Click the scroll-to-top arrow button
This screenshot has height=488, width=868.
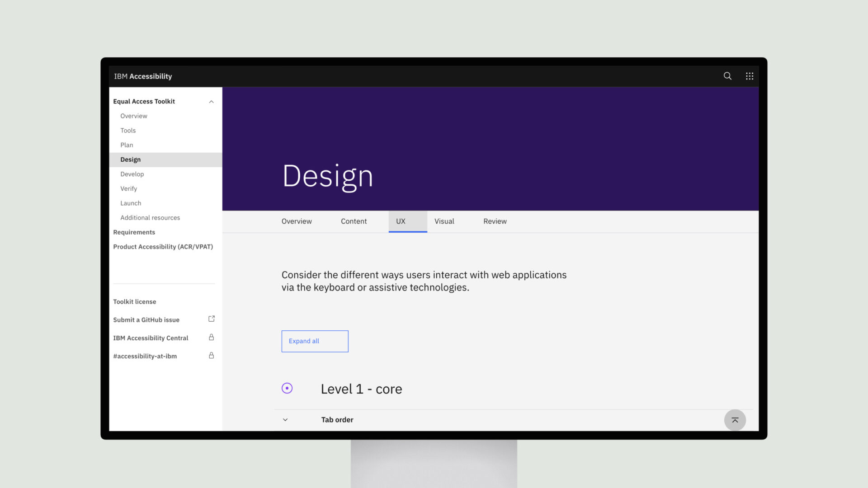click(735, 420)
